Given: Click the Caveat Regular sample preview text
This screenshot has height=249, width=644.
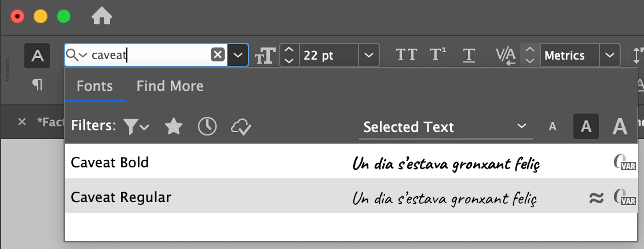Looking at the screenshot, I should pos(445,199).
